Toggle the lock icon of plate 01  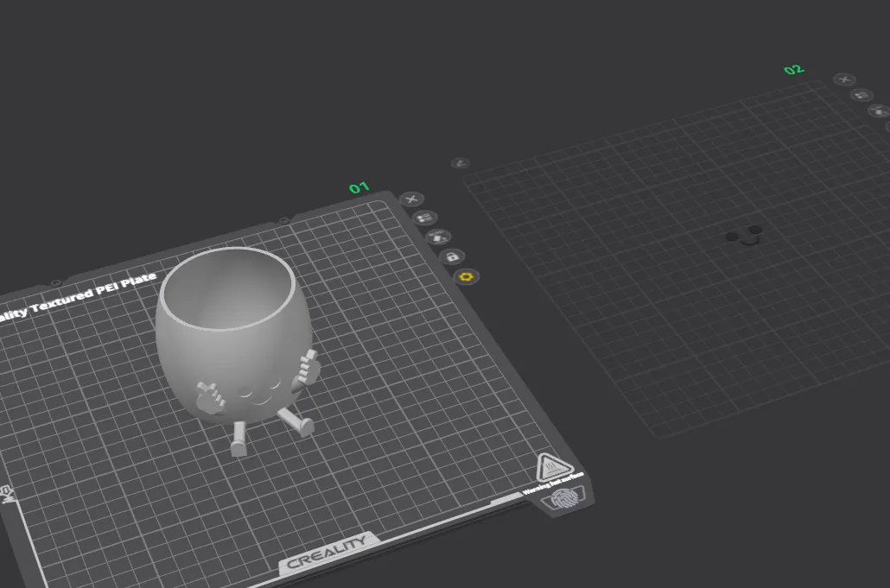coord(453,256)
